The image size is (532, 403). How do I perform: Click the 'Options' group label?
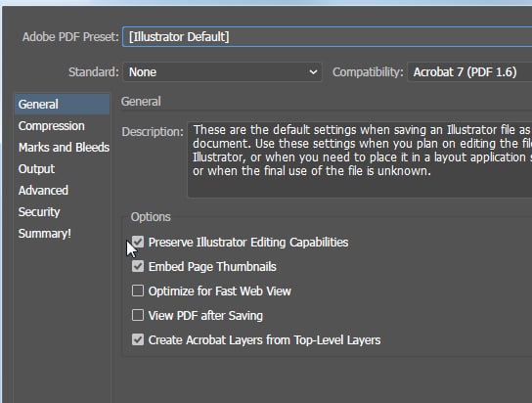151,217
